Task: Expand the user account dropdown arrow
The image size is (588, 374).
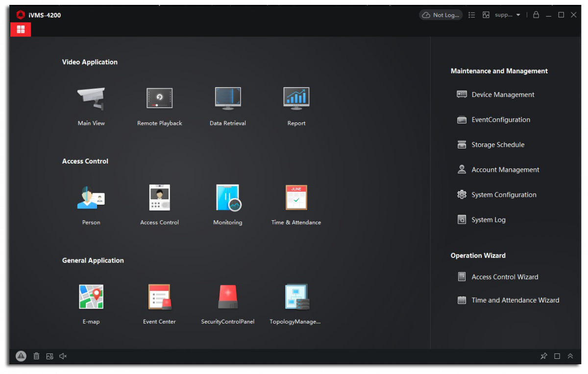Action: coord(518,15)
